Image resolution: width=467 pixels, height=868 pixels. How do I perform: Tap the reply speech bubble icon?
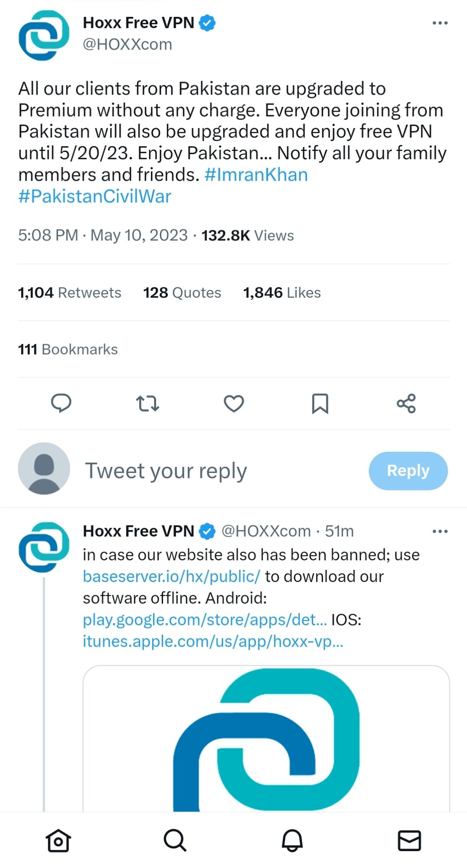61,403
